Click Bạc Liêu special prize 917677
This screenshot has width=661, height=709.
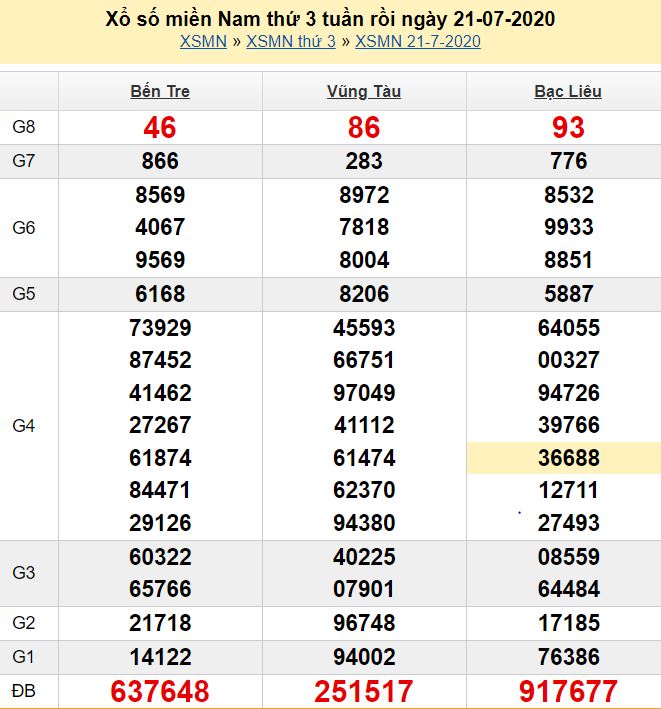(568, 691)
